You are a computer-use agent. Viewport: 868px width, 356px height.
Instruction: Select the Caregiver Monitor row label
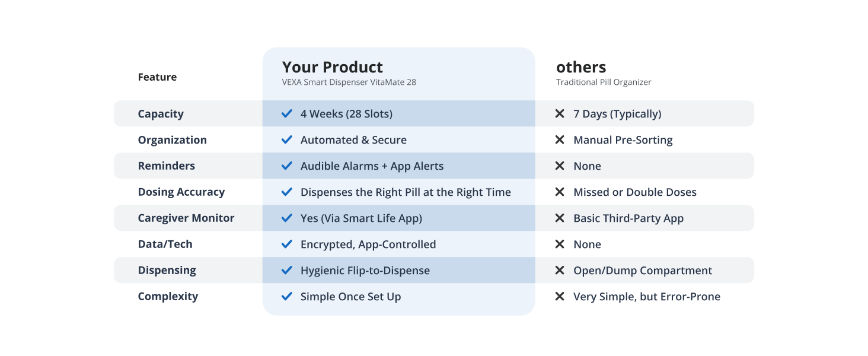pos(186,218)
